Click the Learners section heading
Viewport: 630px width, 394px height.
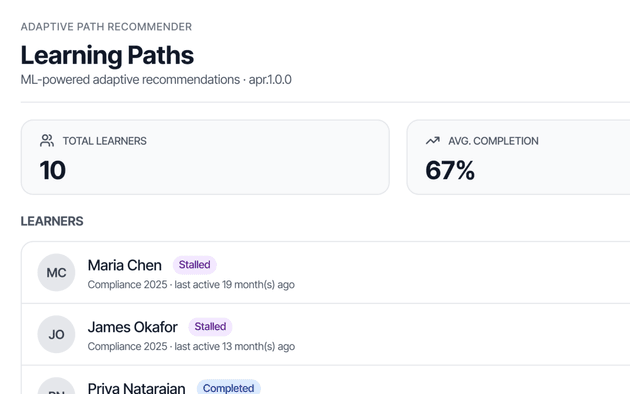[52, 221]
